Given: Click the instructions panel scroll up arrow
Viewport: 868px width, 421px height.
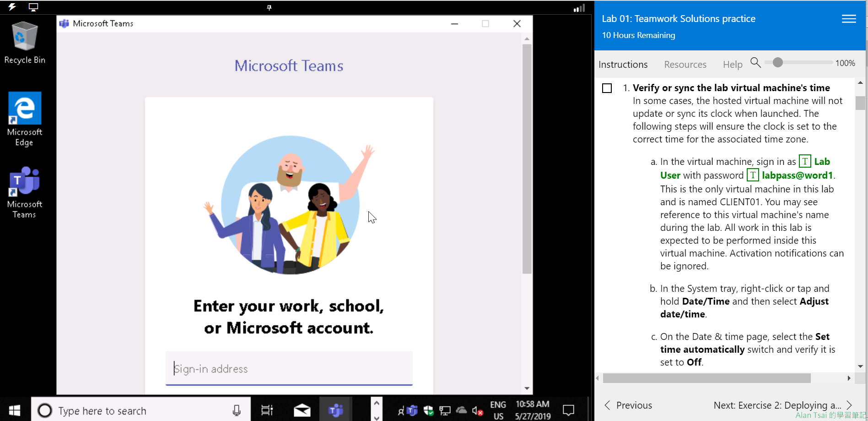Looking at the screenshot, I should [860, 82].
